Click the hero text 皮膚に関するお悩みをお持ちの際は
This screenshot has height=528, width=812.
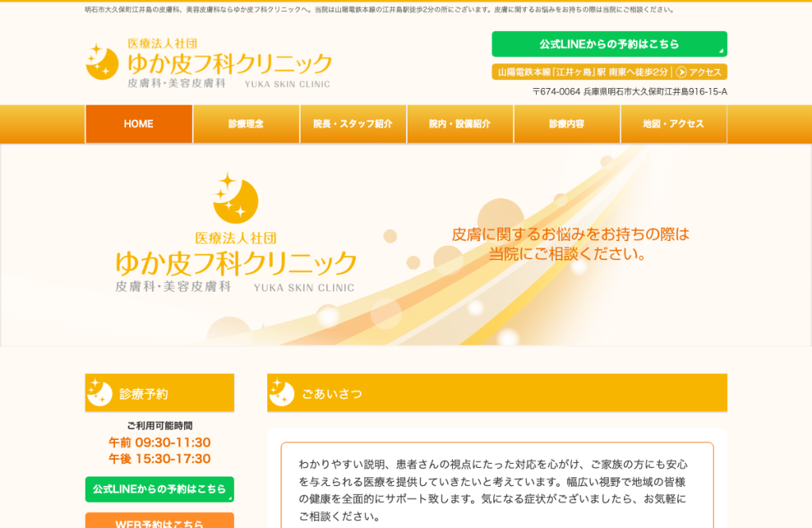pyautogui.click(x=570, y=235)
